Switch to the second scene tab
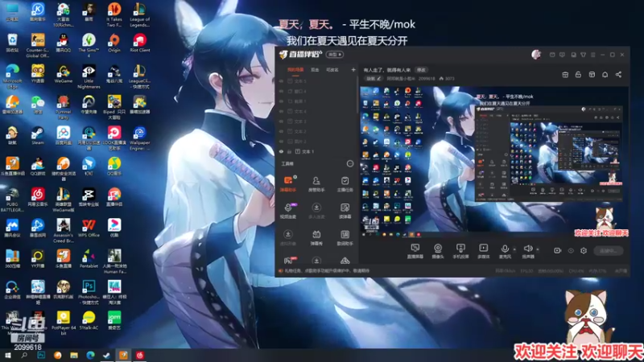The image size is (644, 362). click(x=315, y=70)
